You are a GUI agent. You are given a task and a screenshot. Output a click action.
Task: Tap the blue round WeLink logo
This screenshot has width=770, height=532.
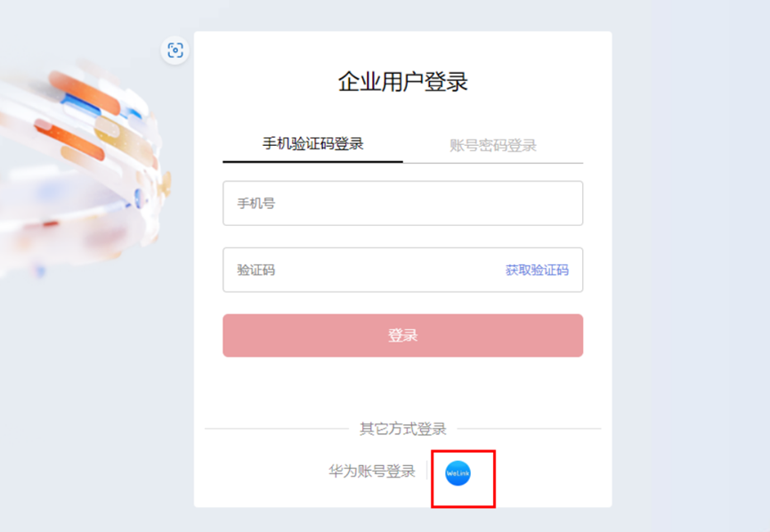click(x=458, y=473)
